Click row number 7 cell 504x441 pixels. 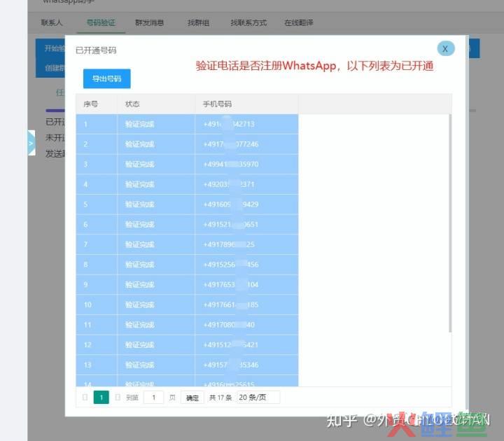tap(97, 244)
